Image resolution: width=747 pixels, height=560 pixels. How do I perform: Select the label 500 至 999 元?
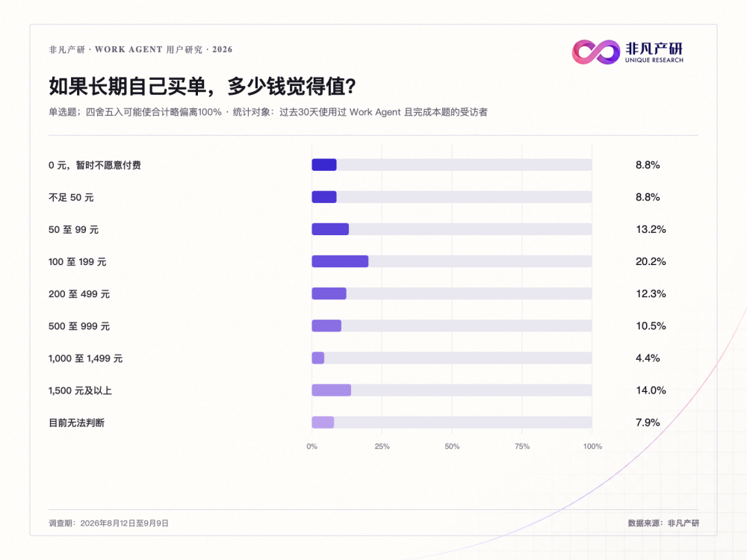pyautogui.click(x=79, y=326)
